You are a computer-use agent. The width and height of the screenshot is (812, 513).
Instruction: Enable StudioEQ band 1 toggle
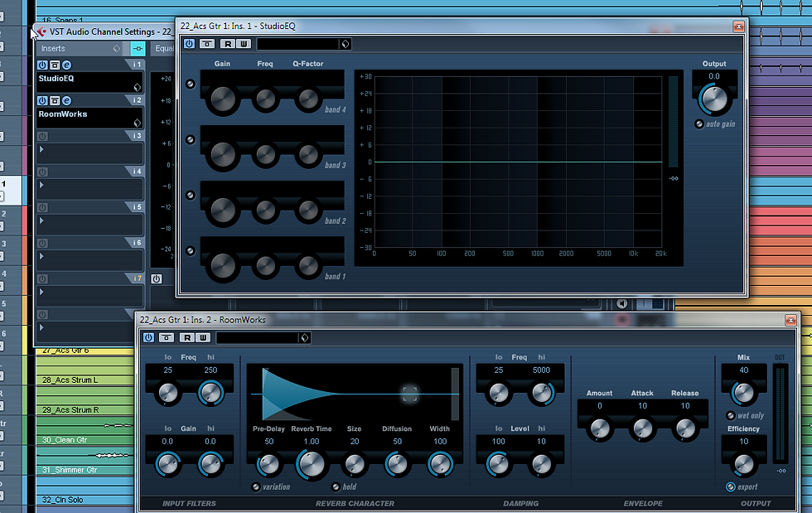click(191, 251)
